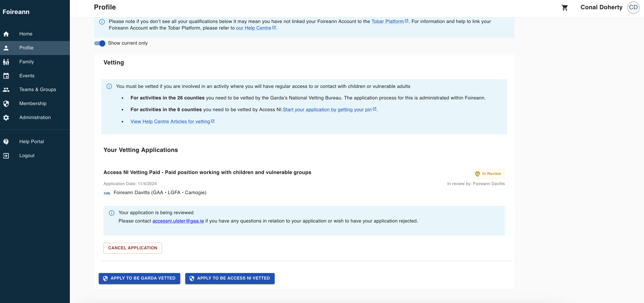Click the info icon in vetting notice
The width and height of the screenshot is (644, 303).
point(109,86)
